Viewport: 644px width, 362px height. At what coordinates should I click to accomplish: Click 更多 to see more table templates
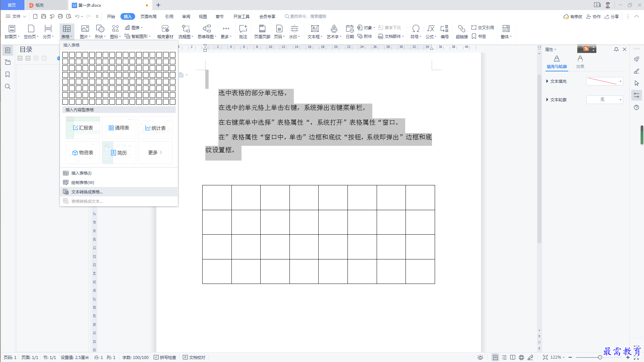tap(155, 153)
